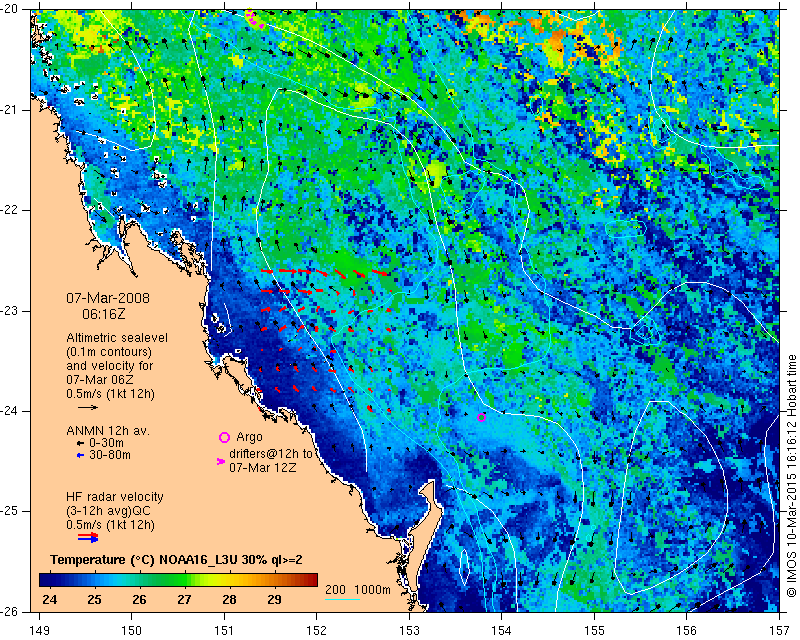Viewport: 800px width, 640px height.
Task: Click the latitude axis label -22
Action: (x=11, y=210)
